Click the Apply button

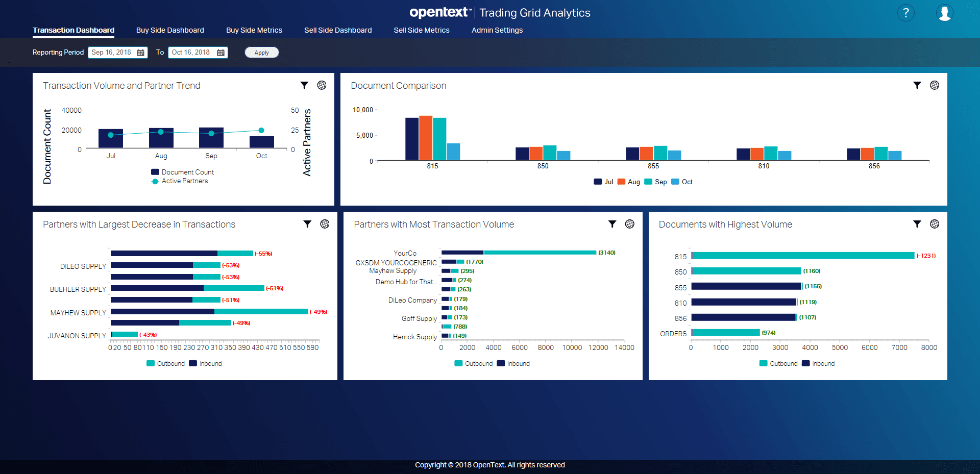click(261, 52)
